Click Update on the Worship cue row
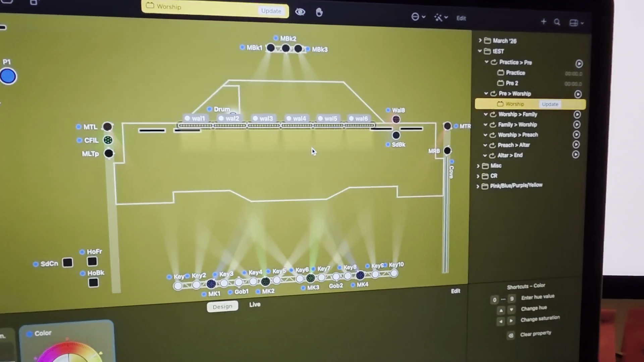 coord(550,104)
